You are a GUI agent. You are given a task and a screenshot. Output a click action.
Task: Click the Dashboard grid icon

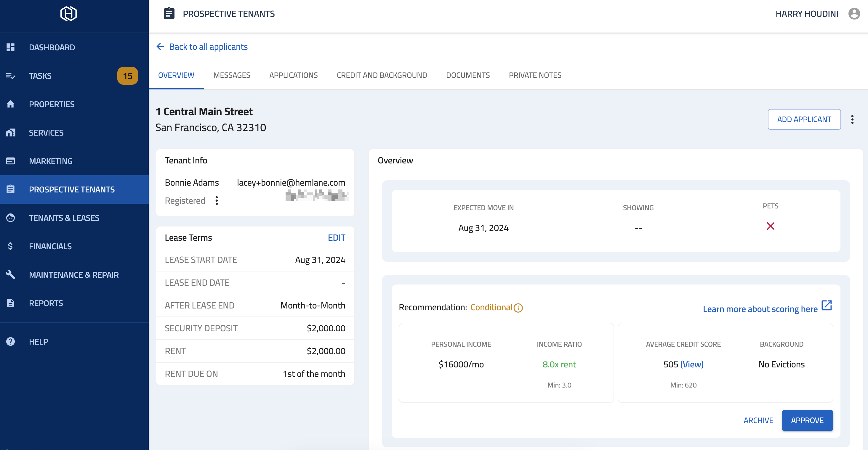pyautogui.click(x=10, y=47)
